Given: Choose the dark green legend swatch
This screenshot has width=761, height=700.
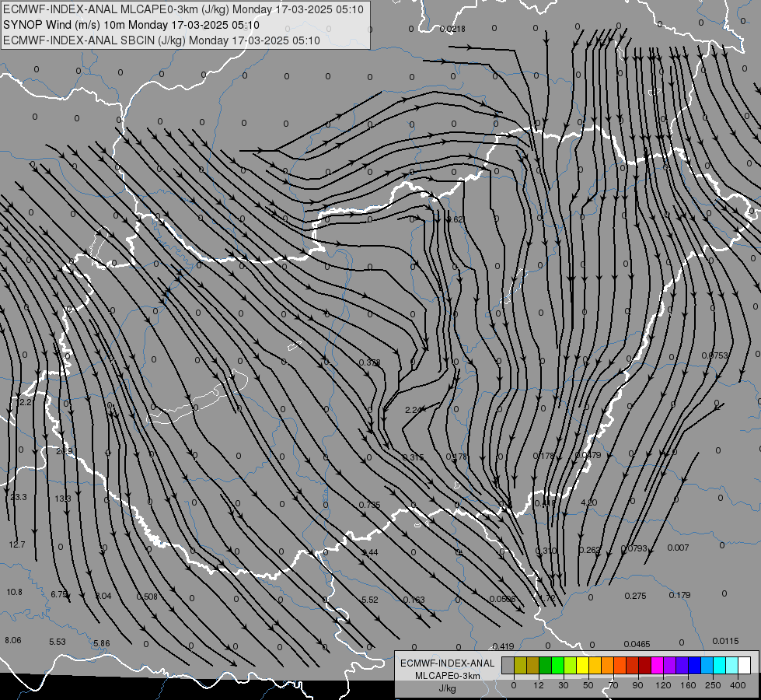Looking at the screenshot, I should [545, 666].
